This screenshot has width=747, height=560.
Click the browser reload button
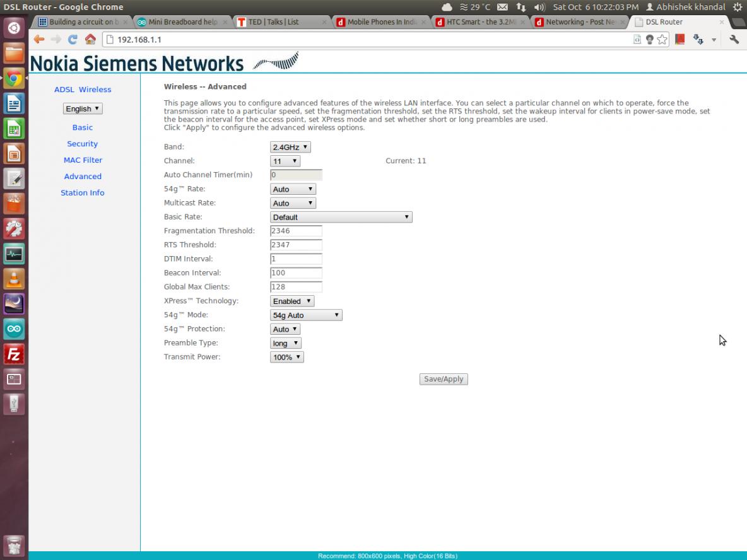73,39
